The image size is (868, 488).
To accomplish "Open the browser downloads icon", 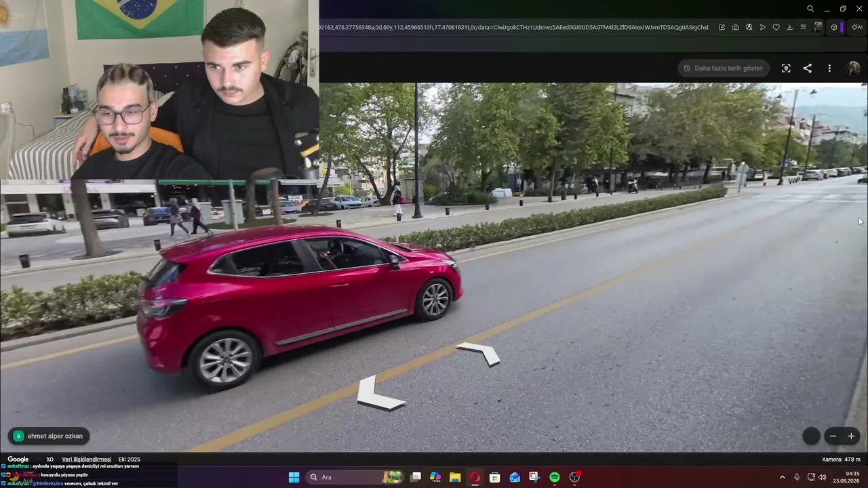I will click(x=789, y=27).
